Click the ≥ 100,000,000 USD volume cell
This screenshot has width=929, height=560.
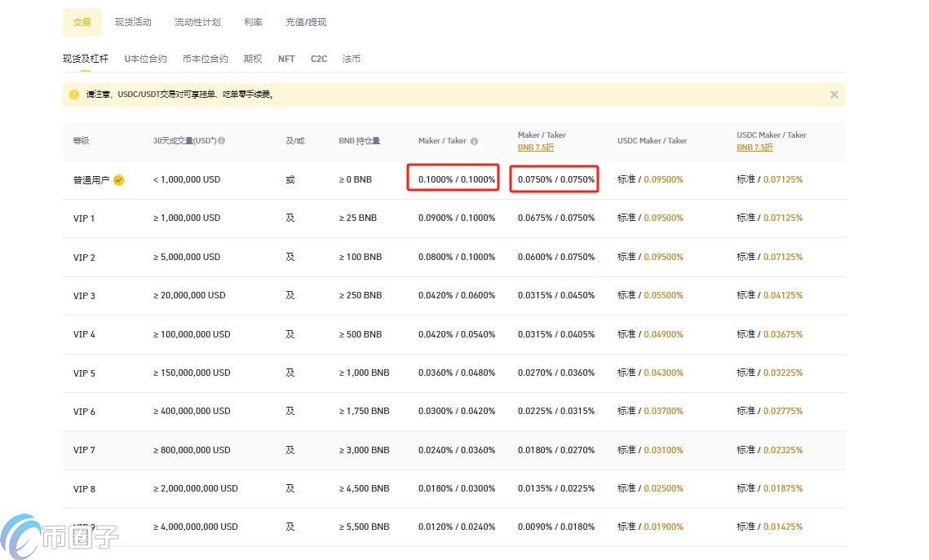(x=192, y=334)
